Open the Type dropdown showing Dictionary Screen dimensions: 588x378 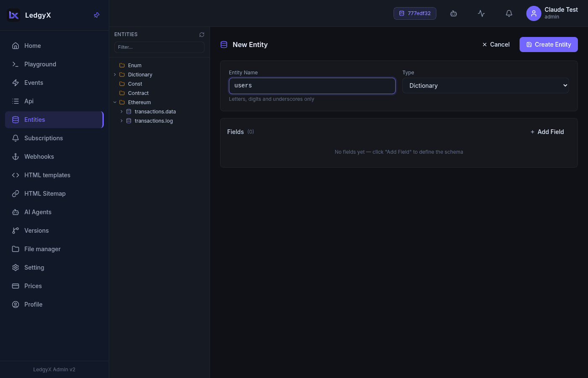coord(486,86)
